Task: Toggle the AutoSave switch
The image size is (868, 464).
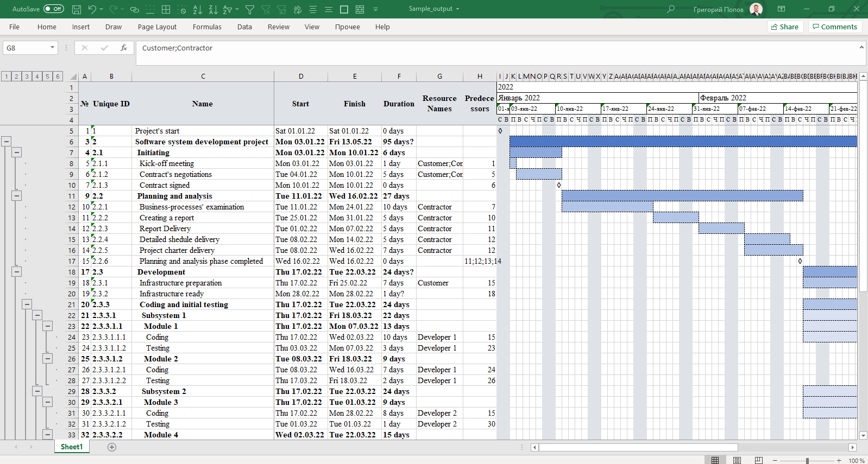Action: pyautogui.click(x=53, y=9)
